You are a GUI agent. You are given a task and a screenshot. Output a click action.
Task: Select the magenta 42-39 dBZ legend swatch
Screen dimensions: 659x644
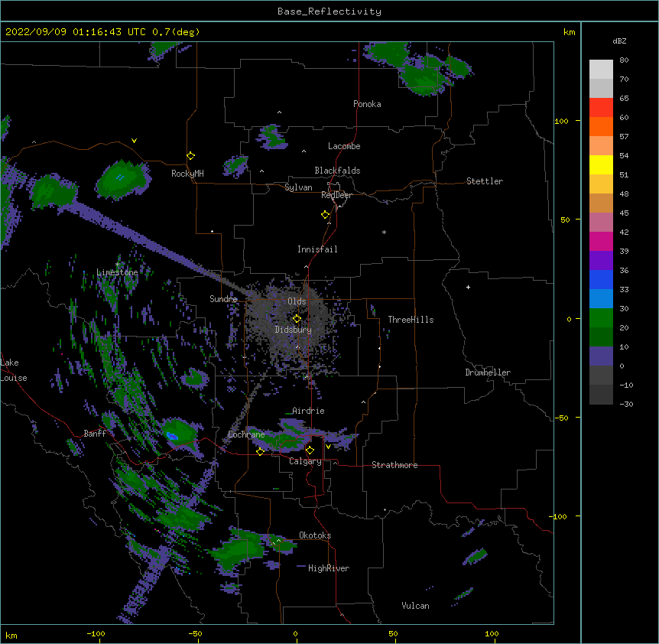(601, 241)
